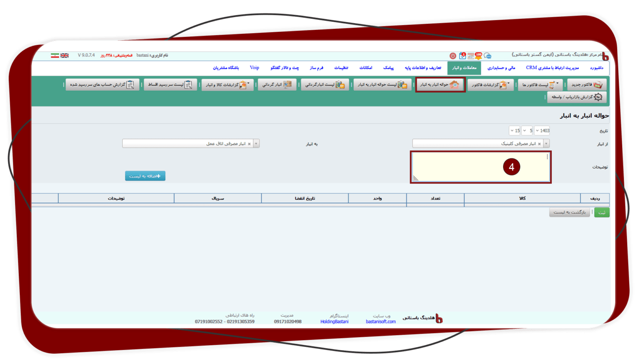Expand the لیست فاکتور ها dropdown arrow
This screenshot has height=362, width=644.
[x=557, y=83]
